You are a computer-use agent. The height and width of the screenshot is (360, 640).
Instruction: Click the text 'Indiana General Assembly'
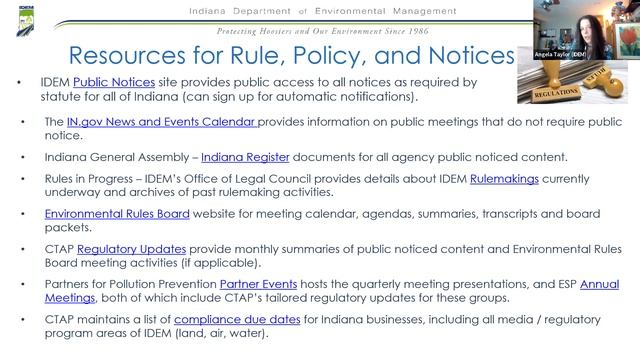(x=117, y=157)
